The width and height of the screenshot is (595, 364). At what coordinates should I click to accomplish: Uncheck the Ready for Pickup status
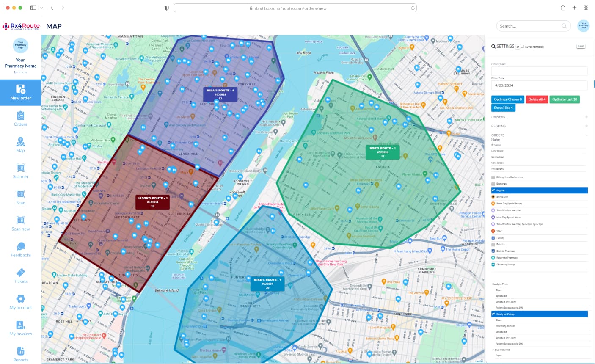(493, 314)
